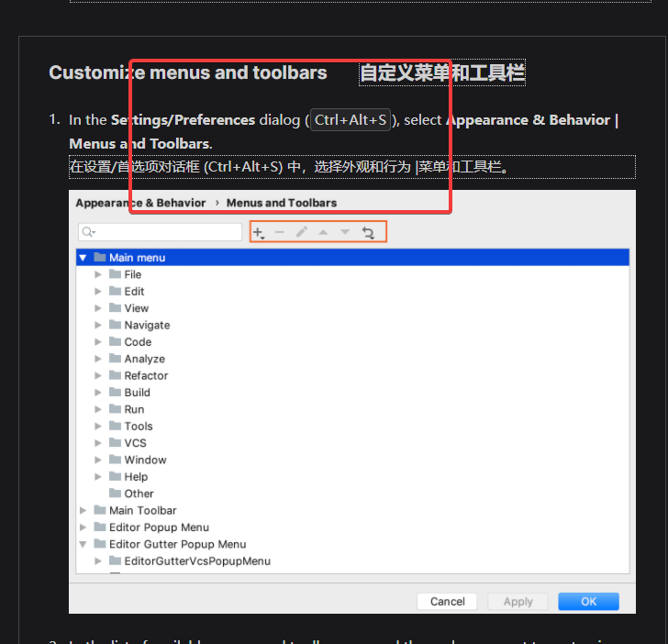Click the VCS folder icon

(115, 442)
